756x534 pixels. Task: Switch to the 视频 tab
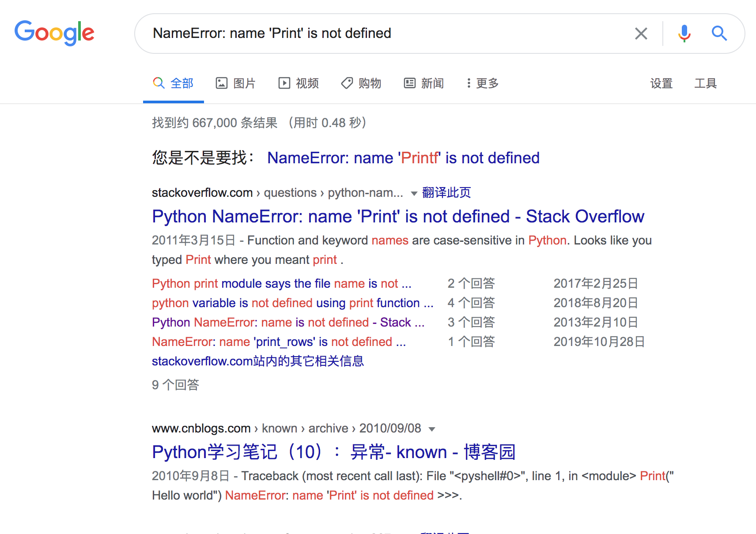[299, 83]
